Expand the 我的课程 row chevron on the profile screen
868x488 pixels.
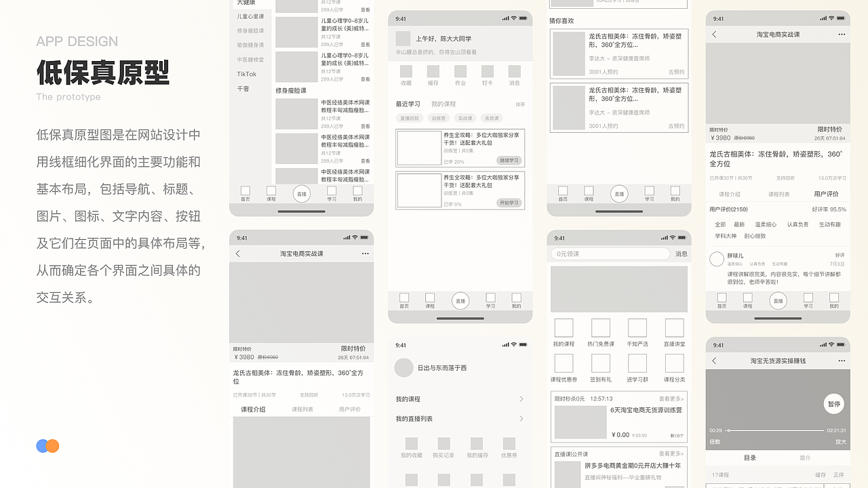[521, 399]
